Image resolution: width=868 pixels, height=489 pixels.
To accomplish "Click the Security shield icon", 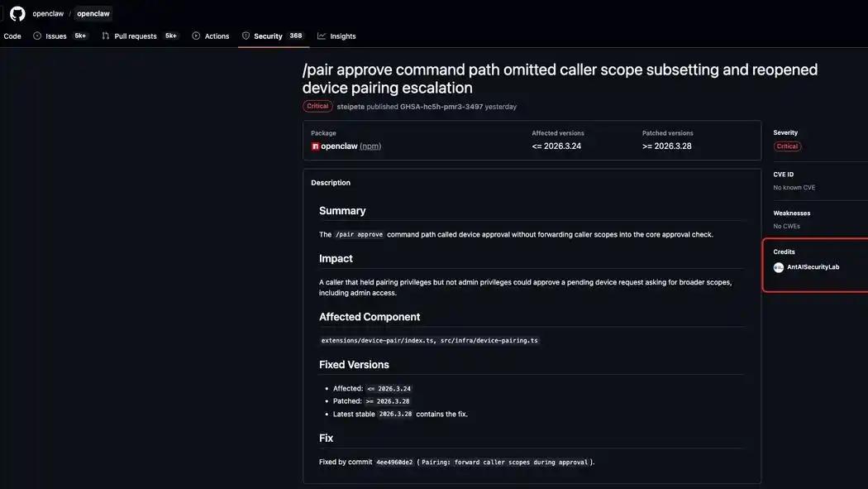I will click(246, 36).
